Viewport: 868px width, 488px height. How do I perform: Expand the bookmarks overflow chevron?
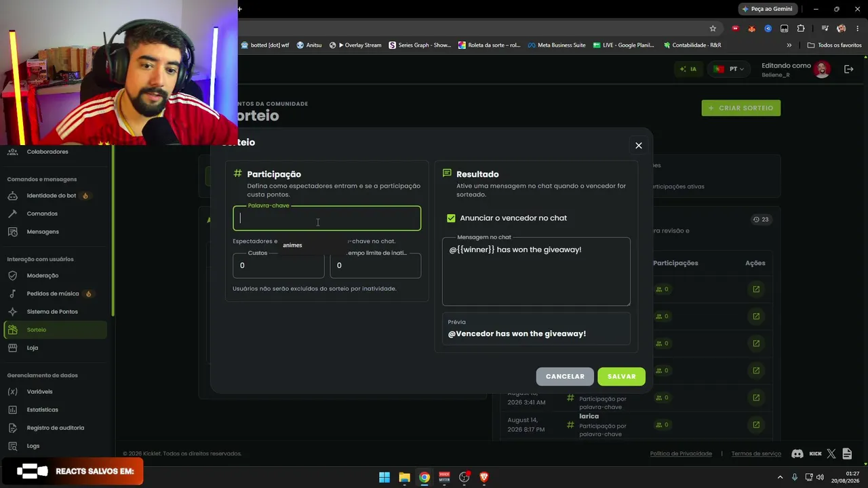(789, 45)
